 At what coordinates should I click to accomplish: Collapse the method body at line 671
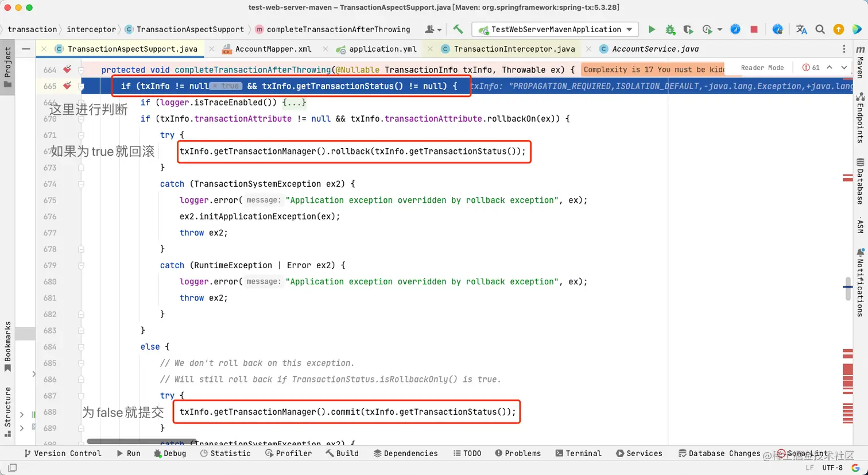[81, 135]
